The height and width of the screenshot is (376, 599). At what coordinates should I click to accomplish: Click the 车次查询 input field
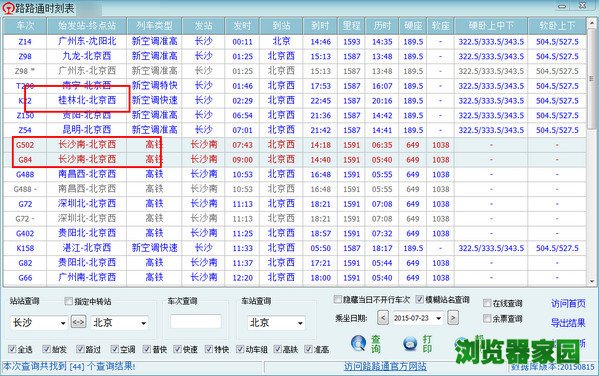click(196, 322)
